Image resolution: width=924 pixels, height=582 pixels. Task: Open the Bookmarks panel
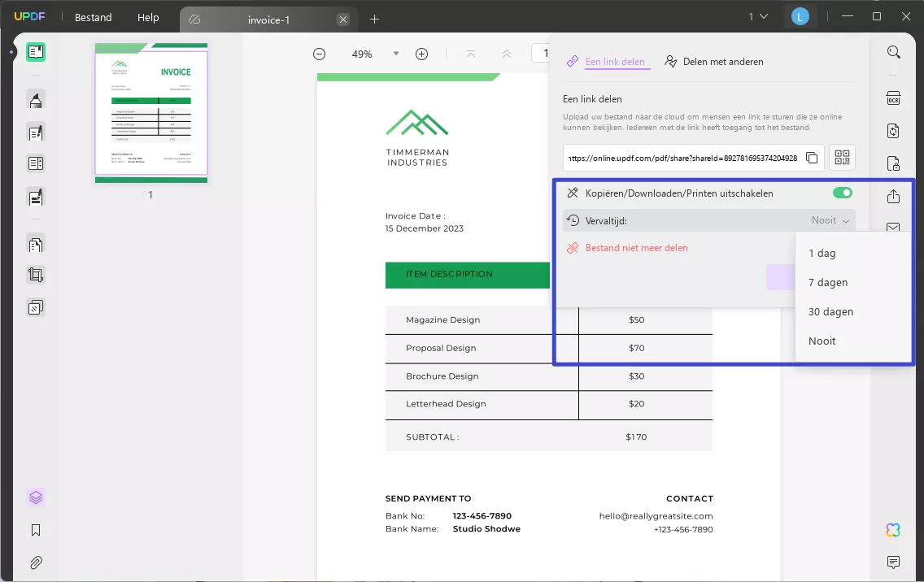click(x=34, y=529)
